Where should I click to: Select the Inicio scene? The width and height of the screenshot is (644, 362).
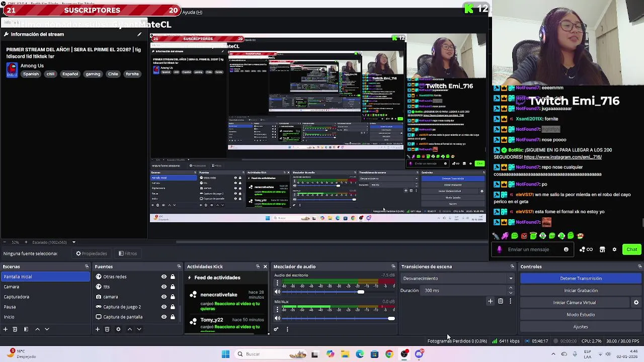tap(45, 317)
